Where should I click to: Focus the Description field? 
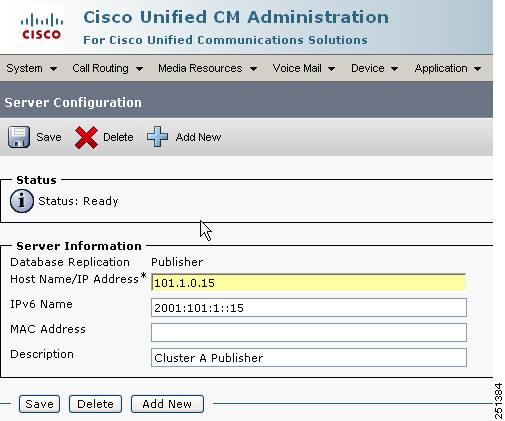(x=309, y=357)
